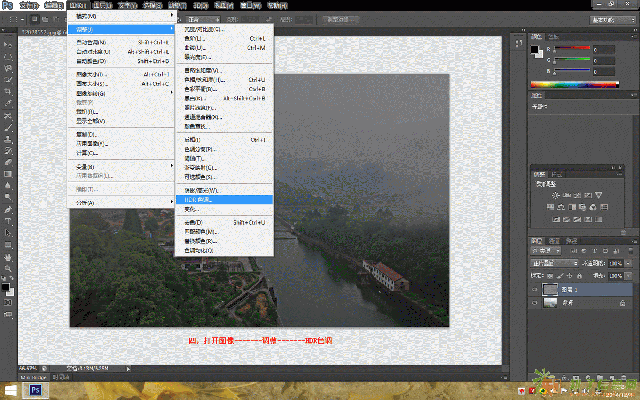Image resolution: width=640 pixels, height=400 pixels.
Task: Toggle Quick Mask mode below color swatches
Action: coord(8,303)
